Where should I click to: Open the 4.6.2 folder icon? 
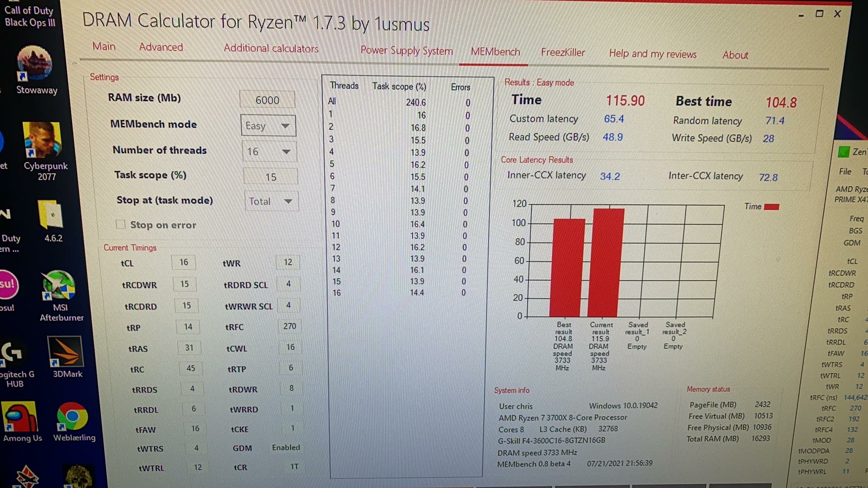coord(52,221)
